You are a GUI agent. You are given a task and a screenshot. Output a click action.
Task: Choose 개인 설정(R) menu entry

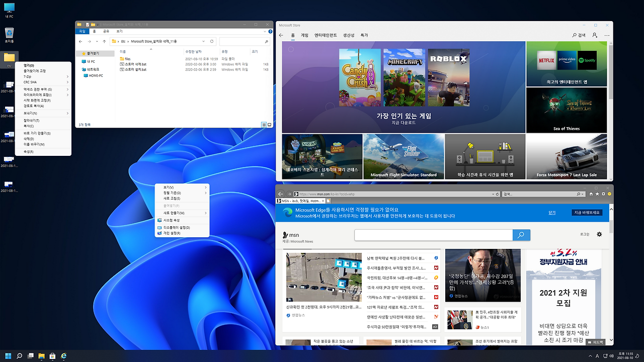182,233
